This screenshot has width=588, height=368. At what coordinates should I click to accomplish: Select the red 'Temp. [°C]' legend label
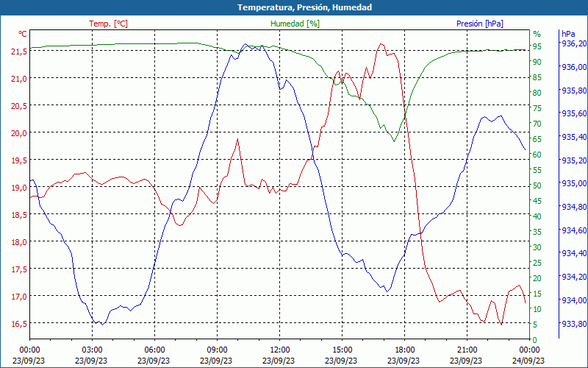108,24
